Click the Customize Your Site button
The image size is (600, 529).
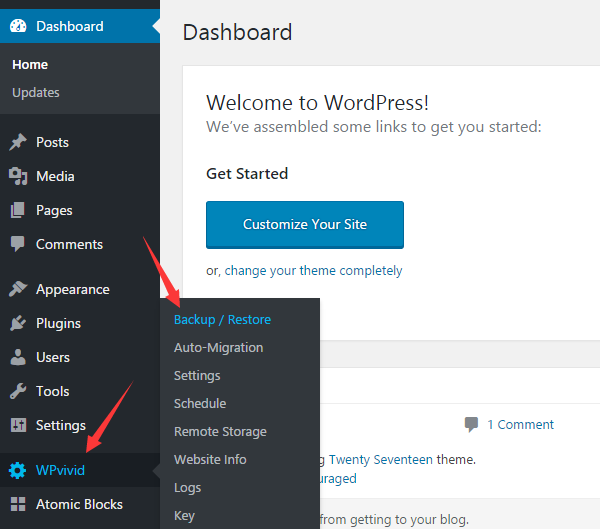coord(305,225)
